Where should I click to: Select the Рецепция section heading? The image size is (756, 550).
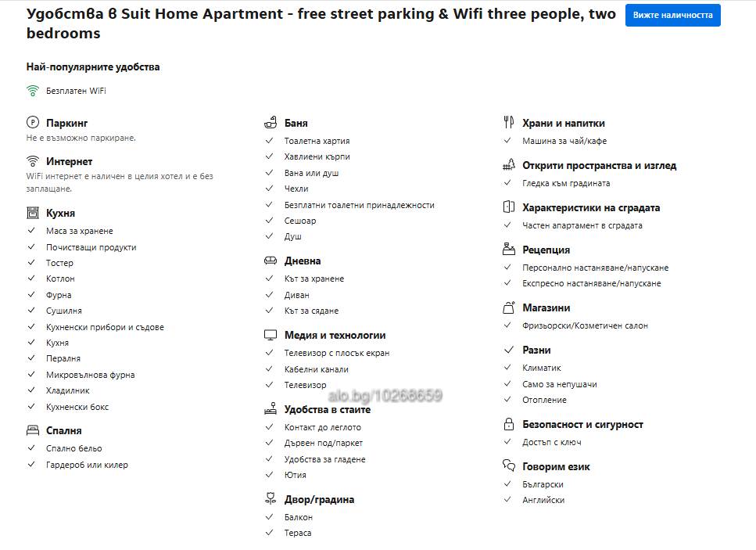546,250
